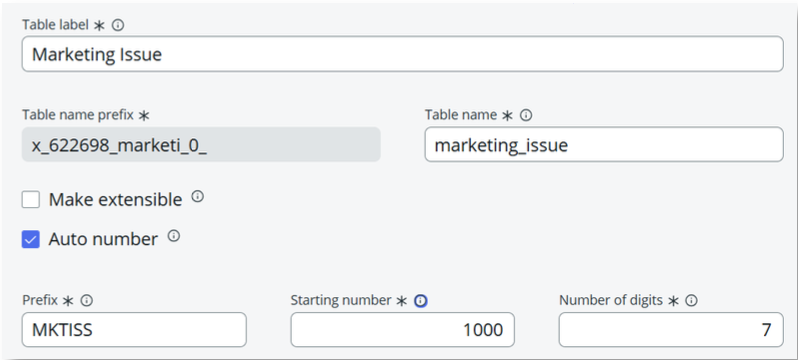Select the read-only Table name prefix field
Screen dimensions: 798x360
click(x=201, y=145)
